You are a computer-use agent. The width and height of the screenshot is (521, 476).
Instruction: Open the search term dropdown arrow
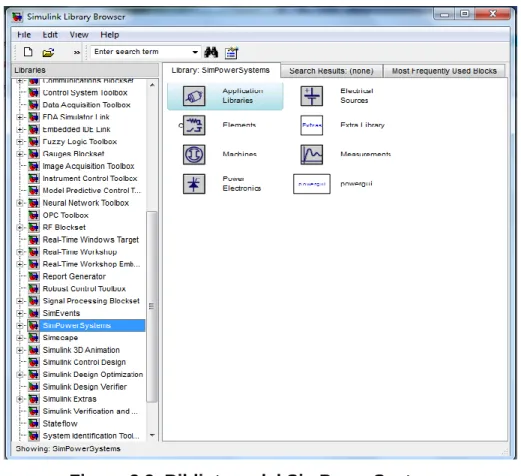pyautogui.click(x=195, y=52)
